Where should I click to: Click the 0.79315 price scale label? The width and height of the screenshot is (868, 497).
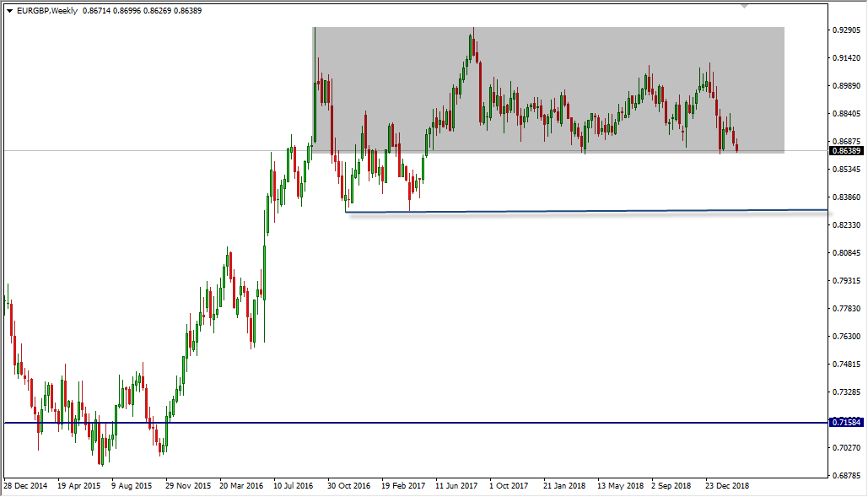coord(846,281)
